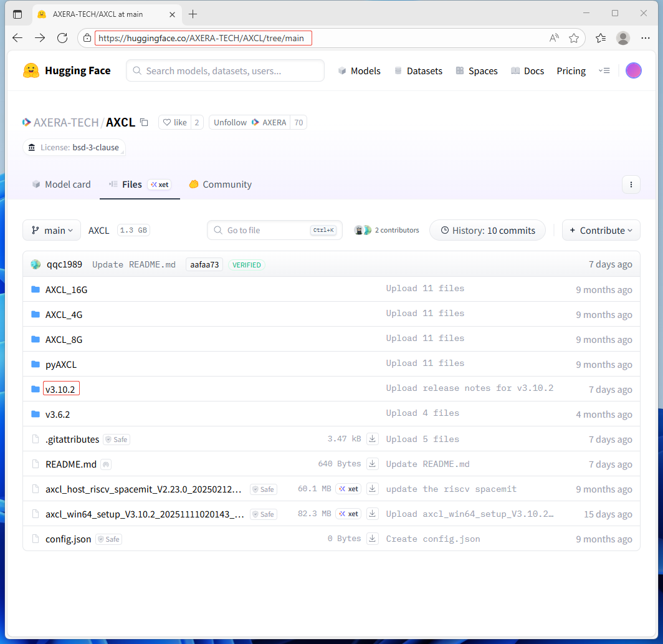Refresh the browser page

(x=62, y=38)
